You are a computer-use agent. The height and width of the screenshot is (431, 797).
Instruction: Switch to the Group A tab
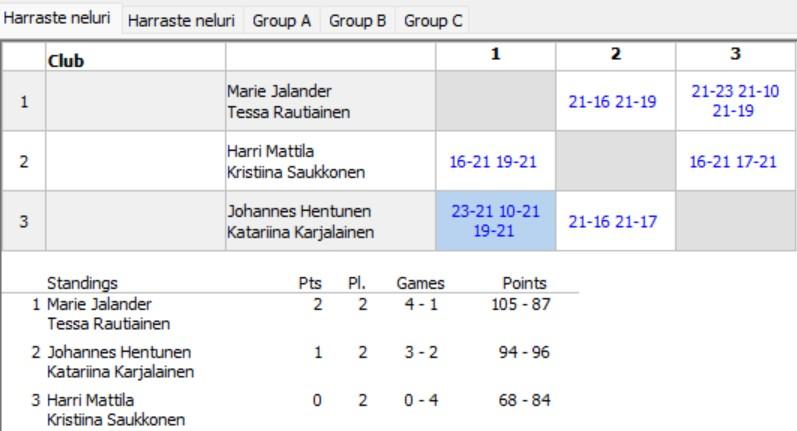[x=281, y=20]
